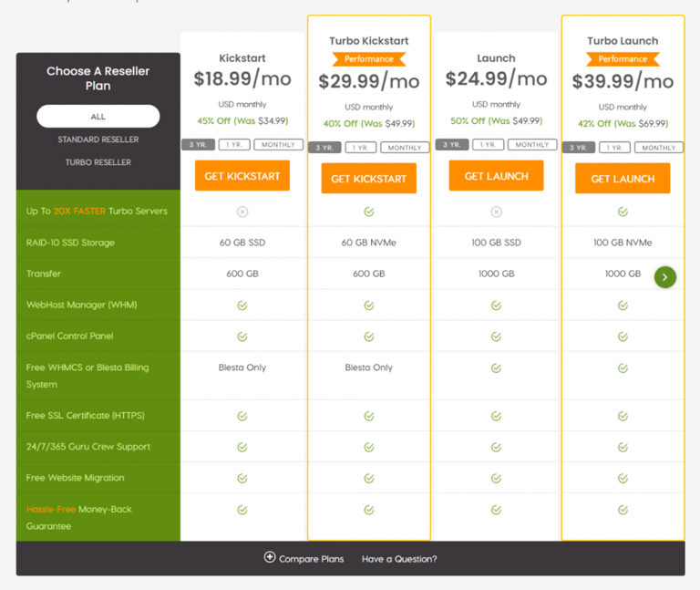Click 60 GB NVMe storage cell
The height and width of the screenshot is (590, 700).
[x=369, y=243]
